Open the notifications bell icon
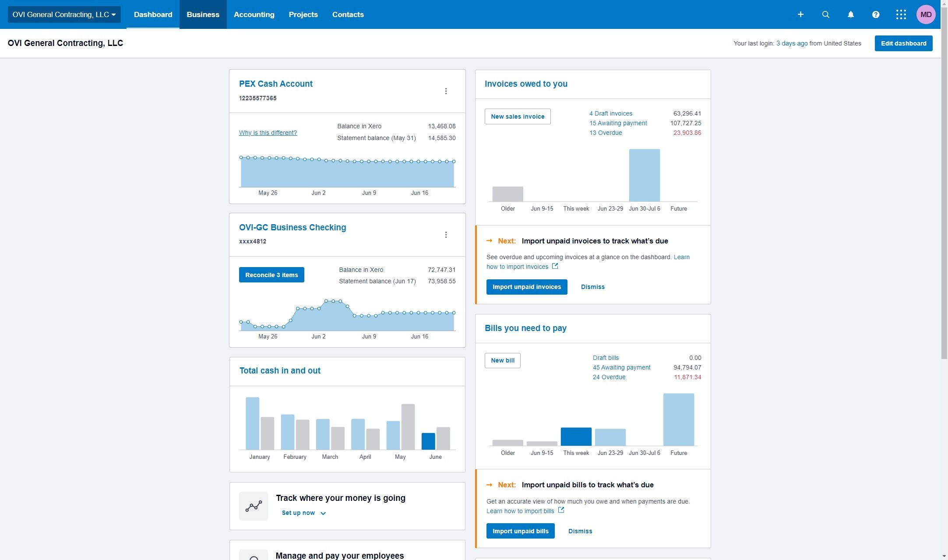Image resolution: width=948 pixels, height=560 pixels. pos(850,14)
